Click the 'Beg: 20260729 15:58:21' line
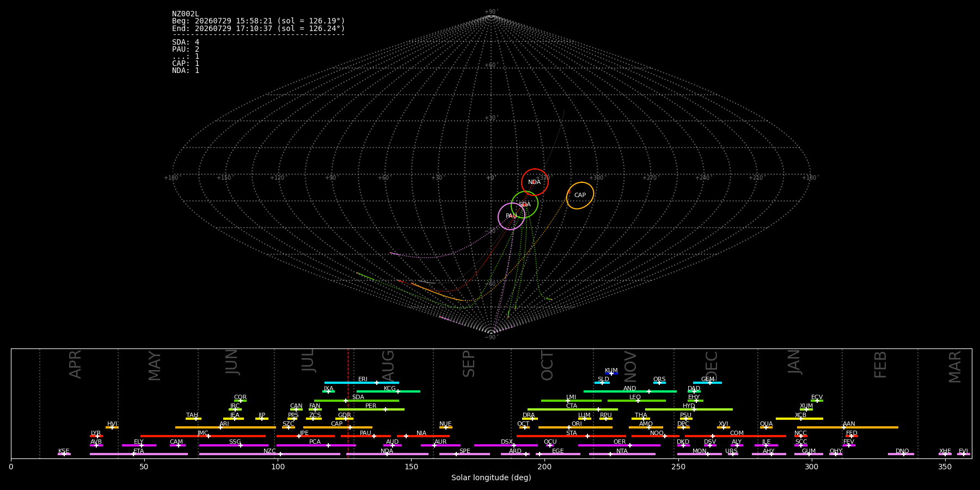The image size is (980, 490). 259,21
